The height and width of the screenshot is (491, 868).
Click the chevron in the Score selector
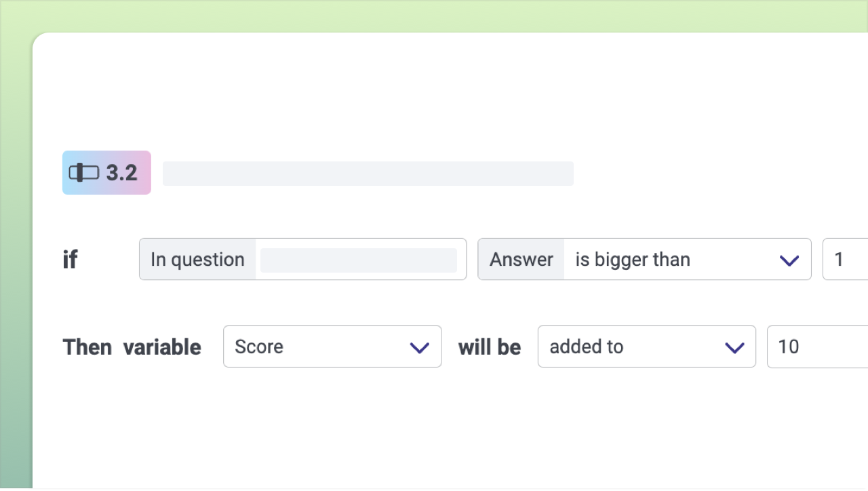click(420, 348)
